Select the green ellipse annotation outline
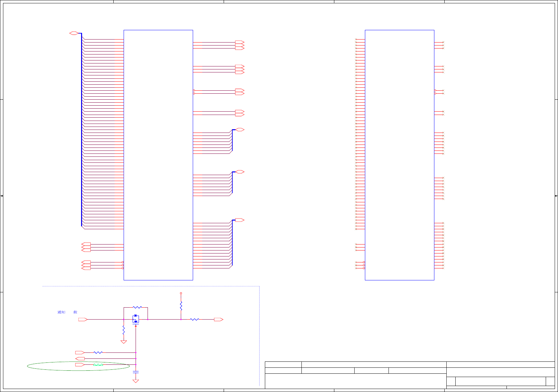 point(78,366)
